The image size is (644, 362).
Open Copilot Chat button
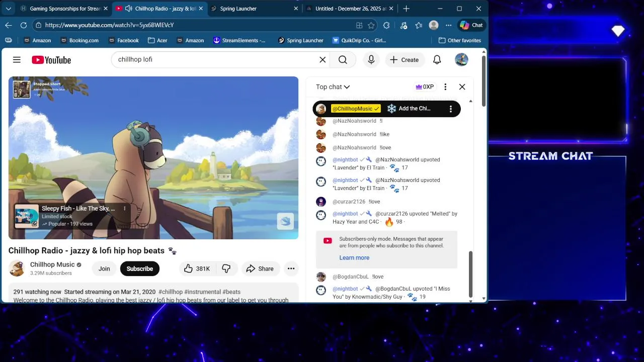471,25
